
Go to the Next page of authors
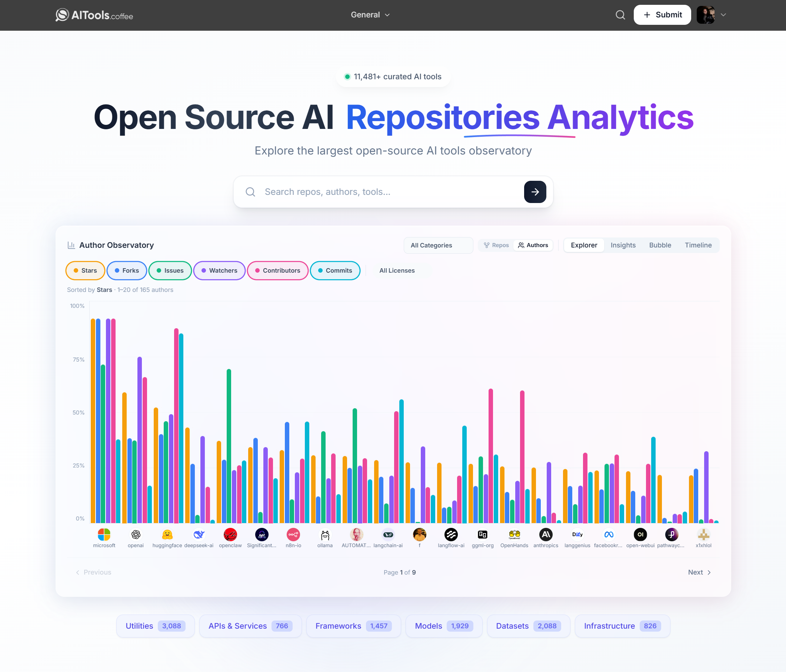point(698,572)
